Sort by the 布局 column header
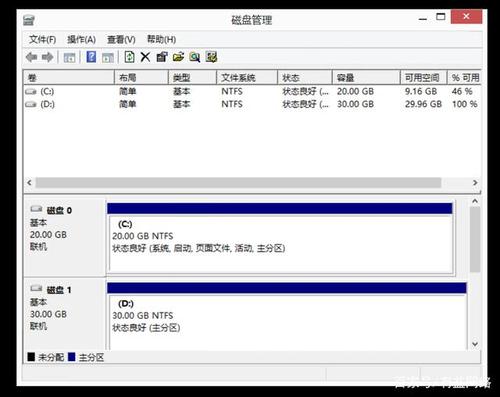Image resolution: width=500 pixels, height=397 pixels. click(141, 78)
